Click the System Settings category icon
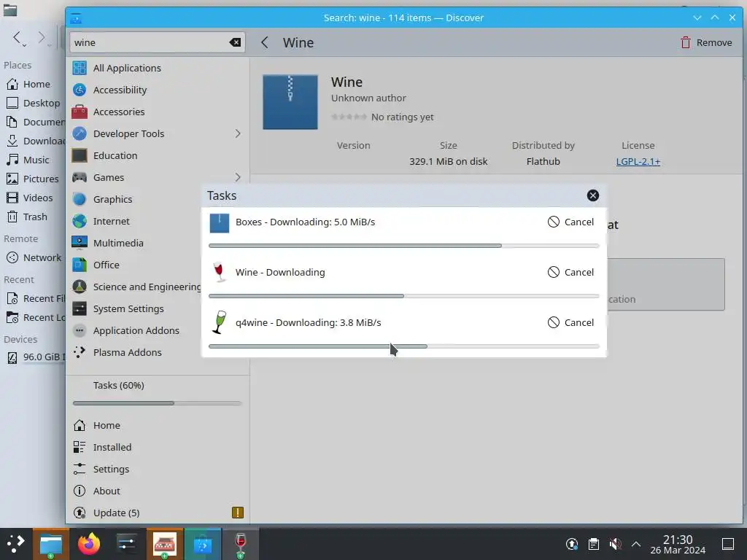 [80, 308]
